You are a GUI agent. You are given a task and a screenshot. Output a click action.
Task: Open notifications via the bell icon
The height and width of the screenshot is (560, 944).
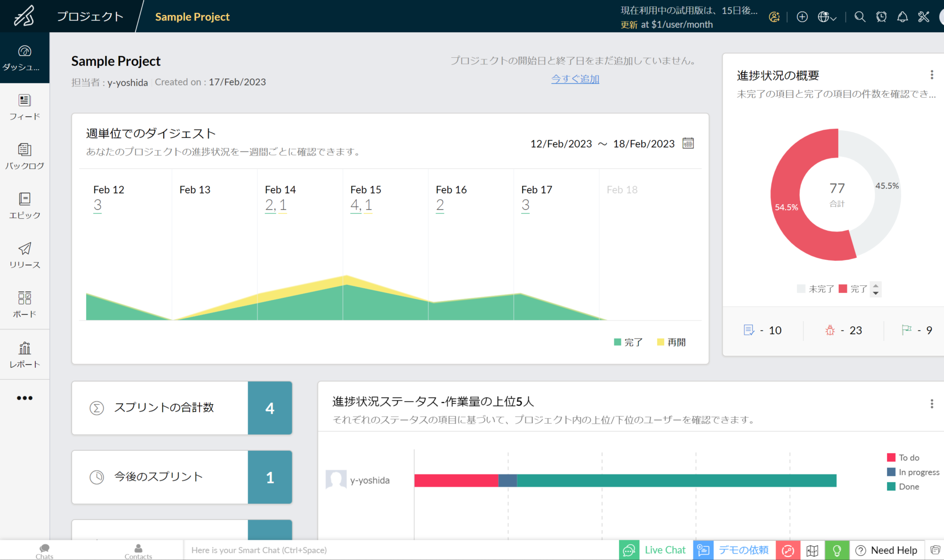click(903, 17)
